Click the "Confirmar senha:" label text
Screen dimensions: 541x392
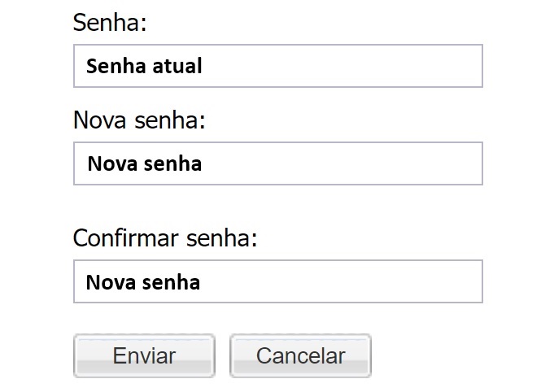[164, 238]
